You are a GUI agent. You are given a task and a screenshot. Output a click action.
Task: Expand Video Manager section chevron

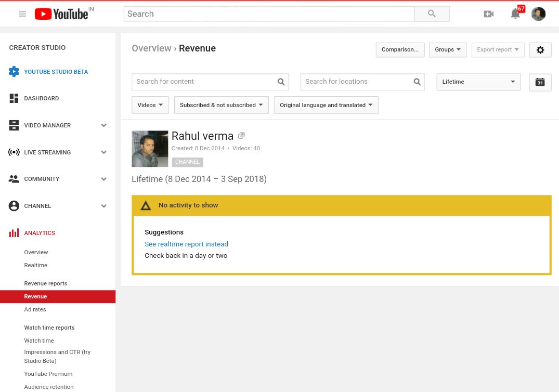coord(104,125)
